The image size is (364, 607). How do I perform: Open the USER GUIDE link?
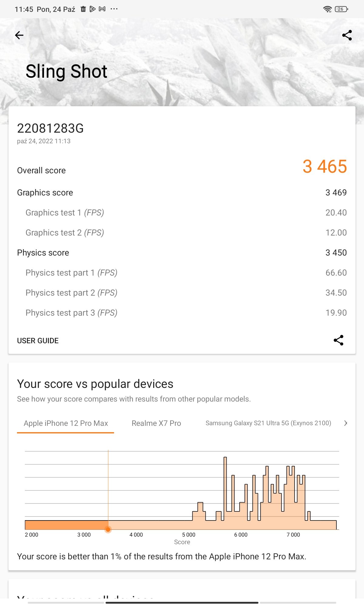[x=38, y=341]
